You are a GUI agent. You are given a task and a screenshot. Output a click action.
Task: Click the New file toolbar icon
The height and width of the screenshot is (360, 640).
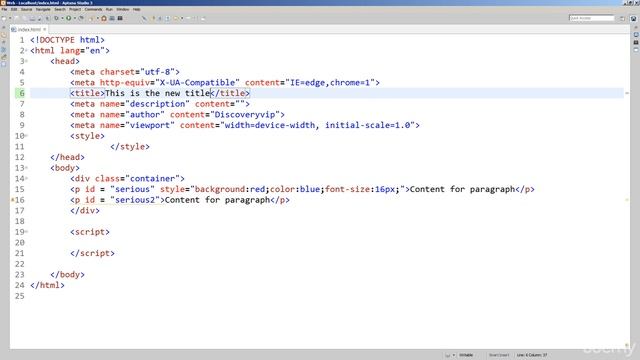click(x=4, y=18)
